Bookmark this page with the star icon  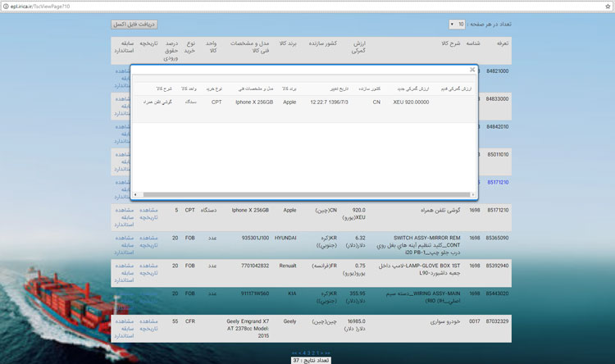point(607,6)
